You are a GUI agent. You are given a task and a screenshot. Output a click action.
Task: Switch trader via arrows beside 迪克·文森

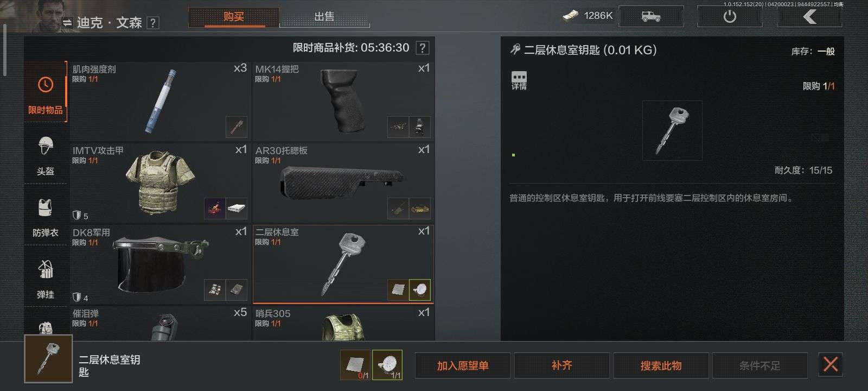pyautogui.click(x=67, y=23)
